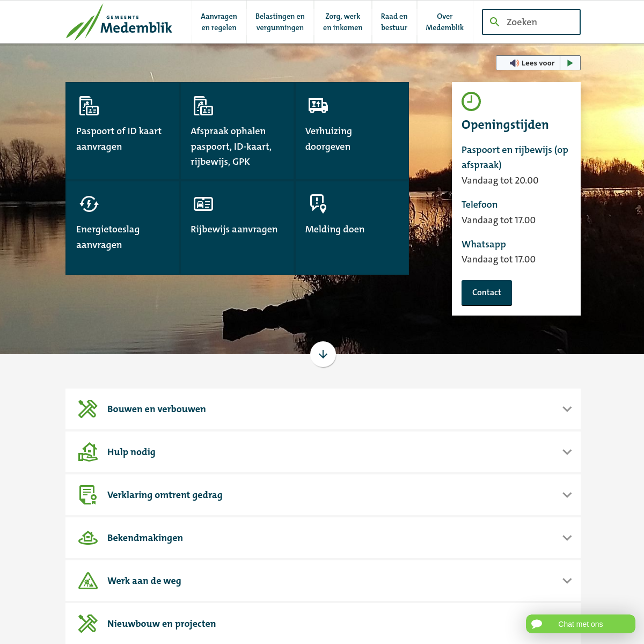Screen dimensions: 644x644
Task: Open the Raad en bestuur menu
Action: [x=394, y=22]
